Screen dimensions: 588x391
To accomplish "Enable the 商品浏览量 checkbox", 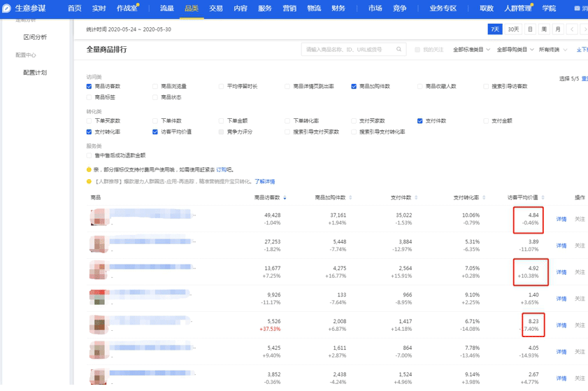I will click(155, 87).
